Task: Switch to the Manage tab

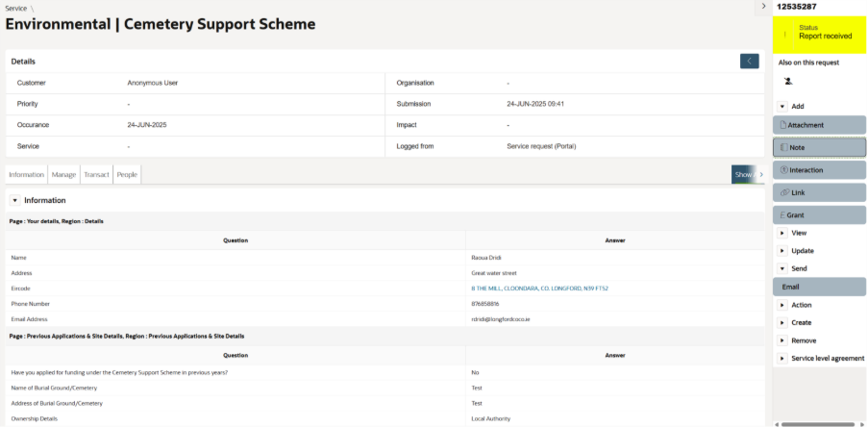Action: pyautogui.click(x=63, y=174)
